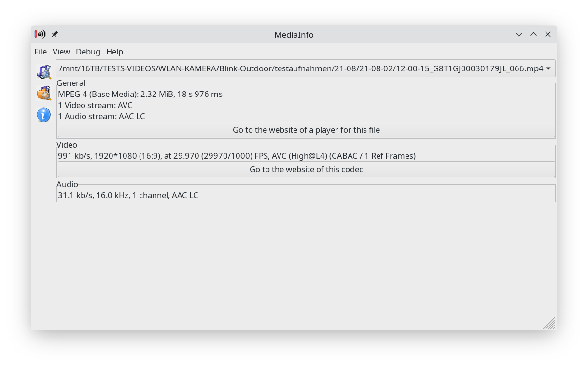Open the Help menu
This screenshot has height=367, width=588.
click(x=114, y=52)
